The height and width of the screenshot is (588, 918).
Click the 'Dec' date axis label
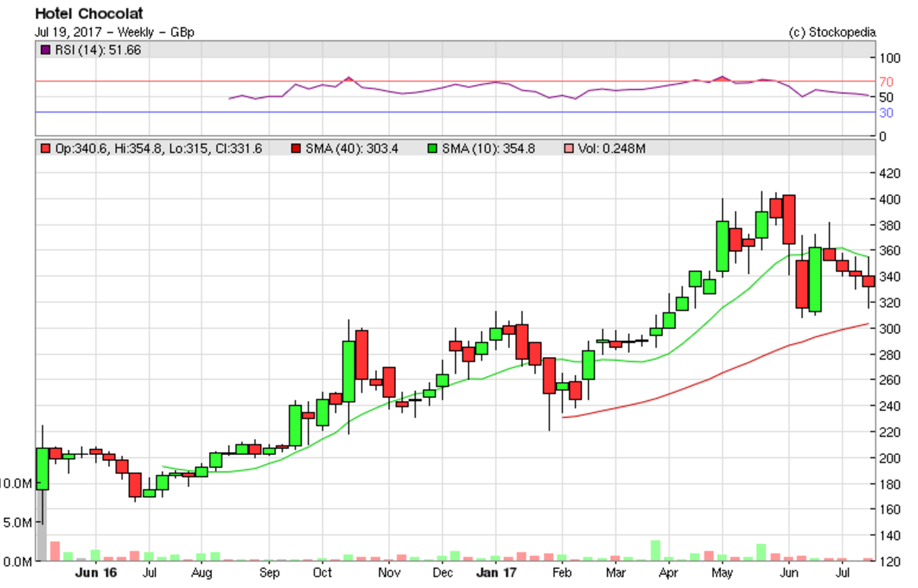pyautogui.click(x=443, y=572)
